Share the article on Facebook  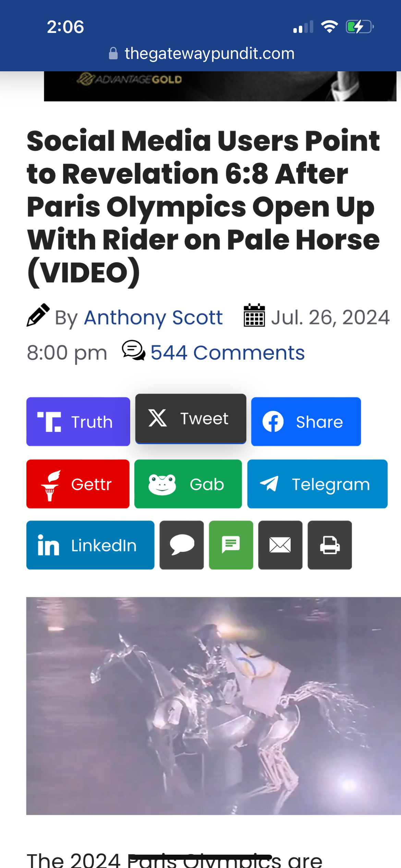pyautogui.click(x=306, y=422)
